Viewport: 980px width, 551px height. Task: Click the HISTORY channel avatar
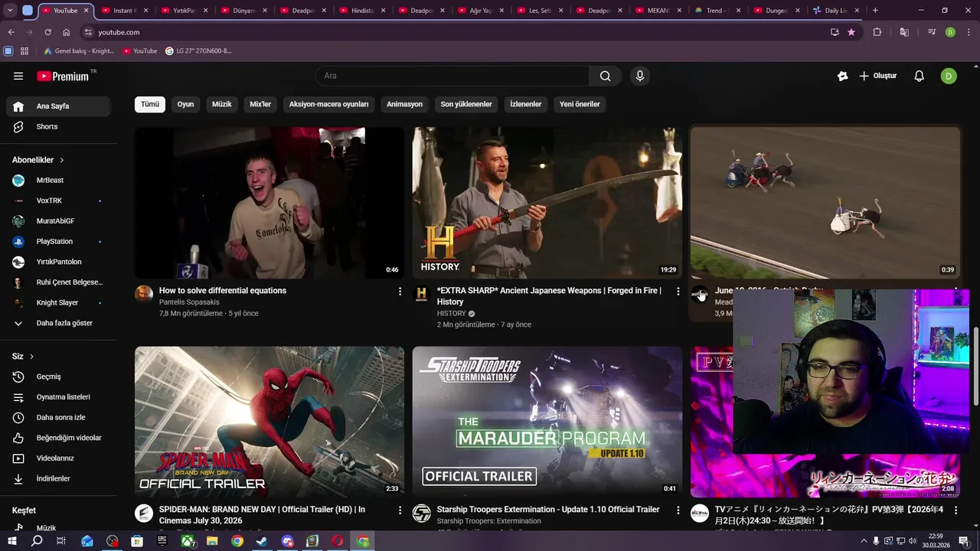coord(422,295)
